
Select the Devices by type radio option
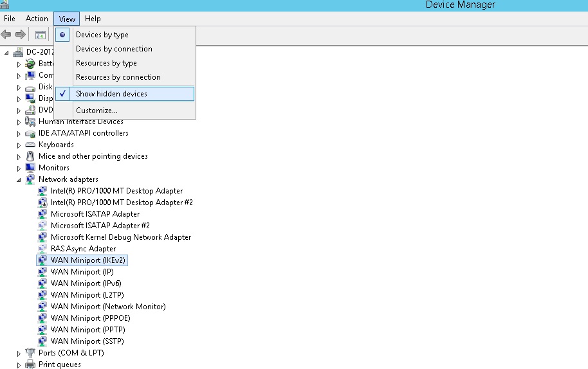62,35
